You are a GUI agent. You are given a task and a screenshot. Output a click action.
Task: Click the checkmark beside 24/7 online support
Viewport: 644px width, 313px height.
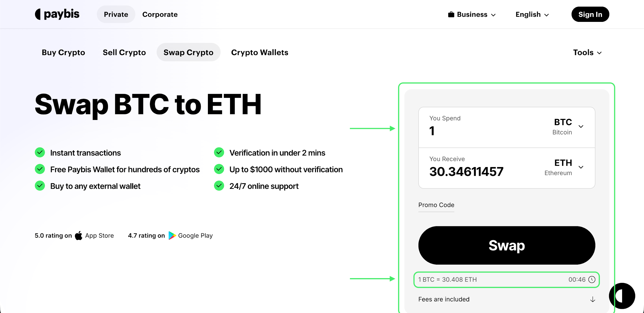[x=219, y=186]
